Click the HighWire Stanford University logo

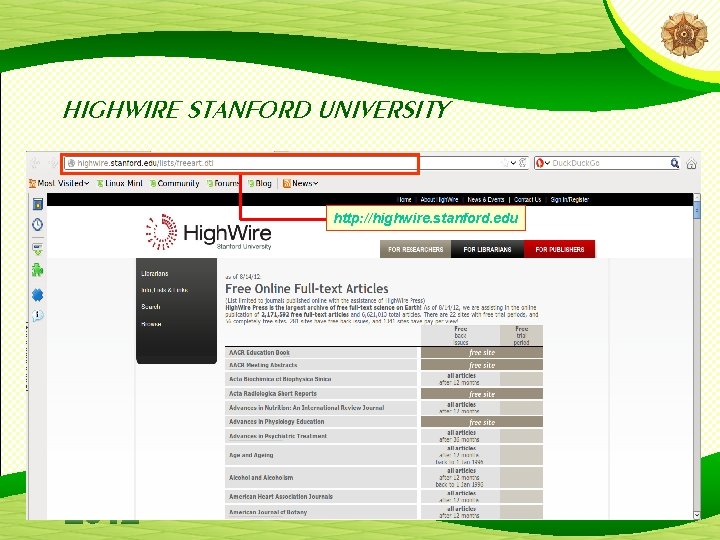208,232
